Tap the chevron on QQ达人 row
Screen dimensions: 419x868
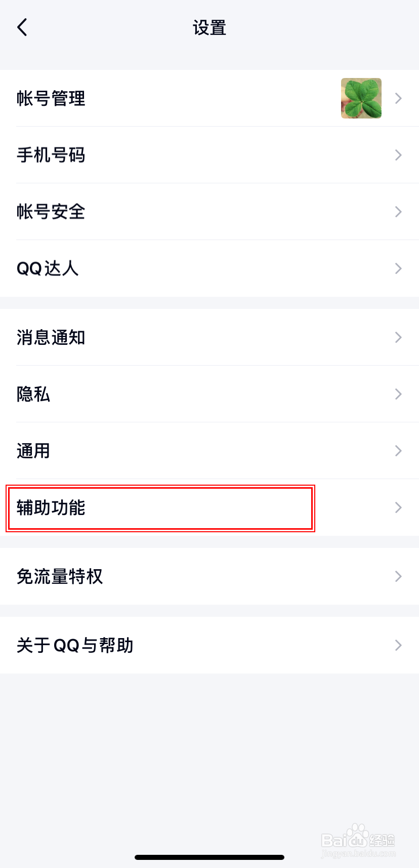pos(398,268)
